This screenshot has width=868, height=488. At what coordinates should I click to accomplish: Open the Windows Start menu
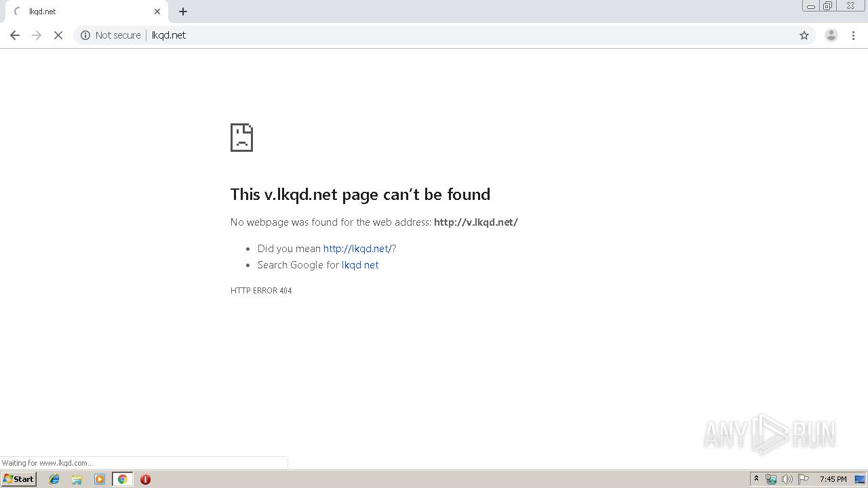click(18, 479)
